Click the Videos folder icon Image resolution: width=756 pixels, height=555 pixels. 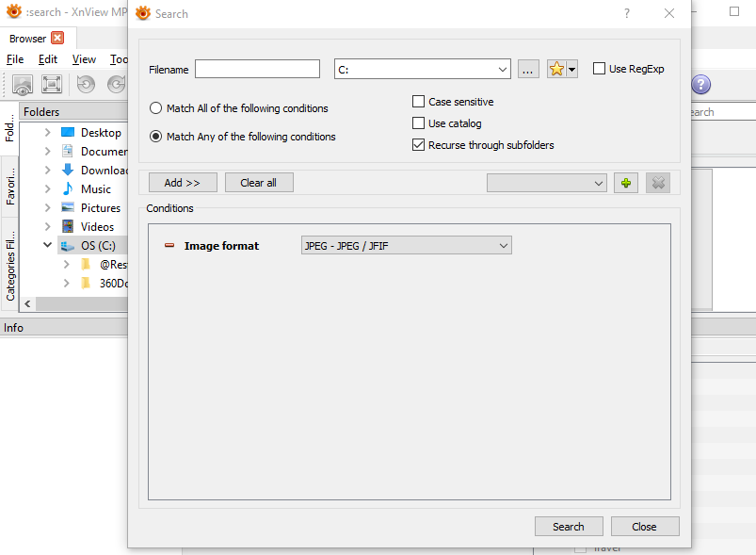click(x=68, y=226)
